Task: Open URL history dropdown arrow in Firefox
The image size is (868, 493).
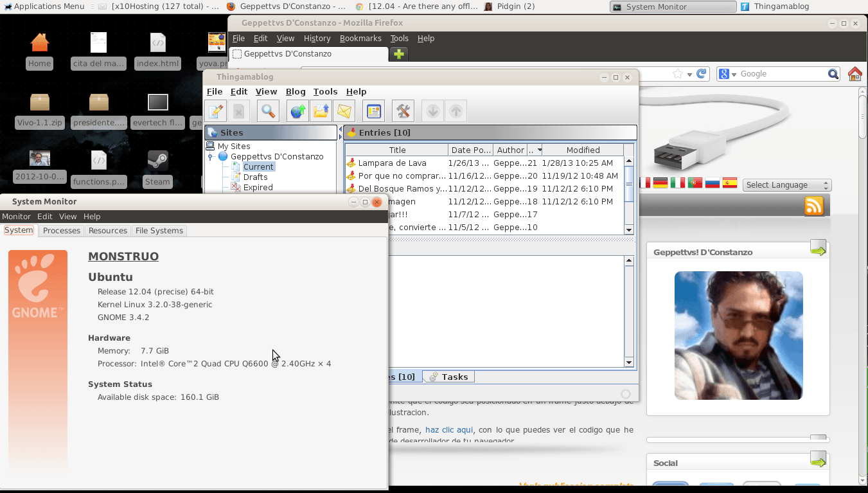Action: coord(689,75)
